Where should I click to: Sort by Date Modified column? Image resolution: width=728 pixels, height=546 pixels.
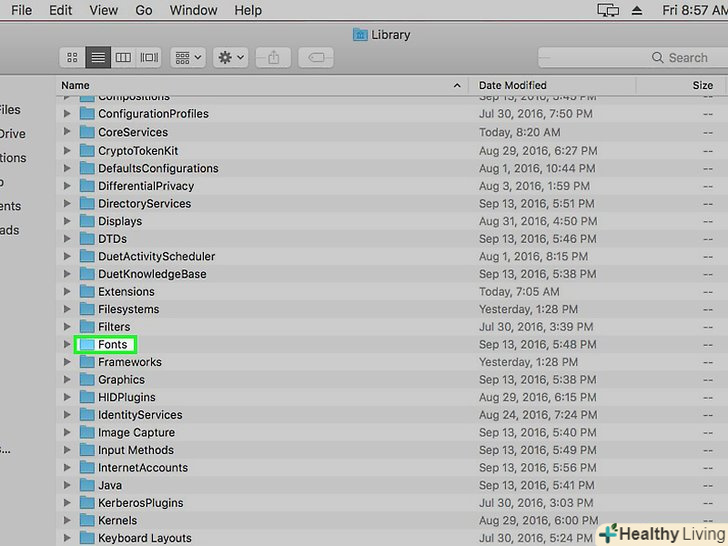click(x=552, y=85)
